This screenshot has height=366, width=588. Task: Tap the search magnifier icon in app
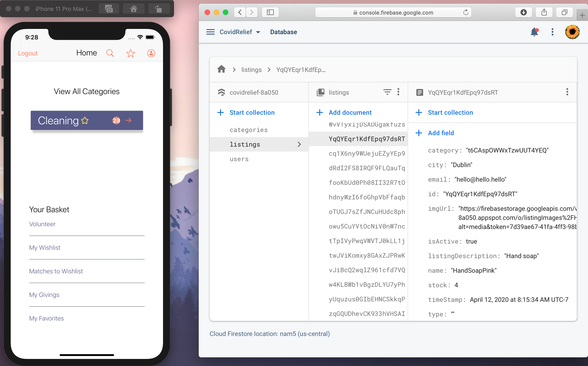coord(110,53)
